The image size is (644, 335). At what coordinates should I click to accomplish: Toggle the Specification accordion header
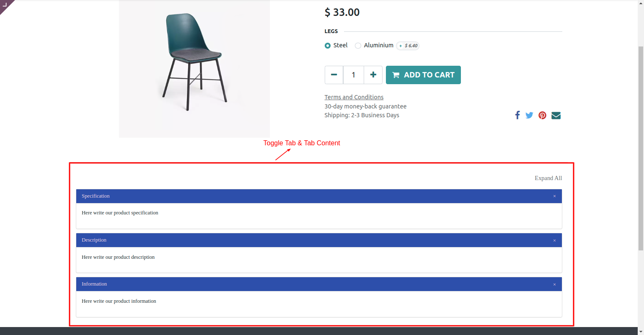click(319, 196)
